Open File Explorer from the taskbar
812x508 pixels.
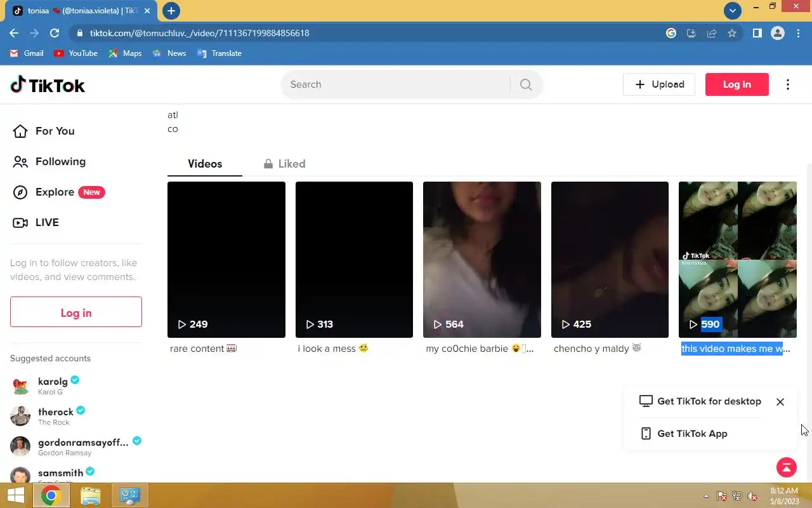click(x=91, y=495)
